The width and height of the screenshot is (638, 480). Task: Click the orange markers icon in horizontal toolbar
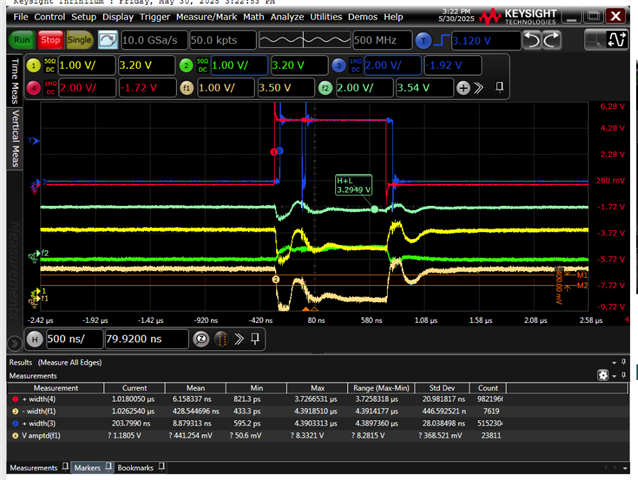click(222, 339)
